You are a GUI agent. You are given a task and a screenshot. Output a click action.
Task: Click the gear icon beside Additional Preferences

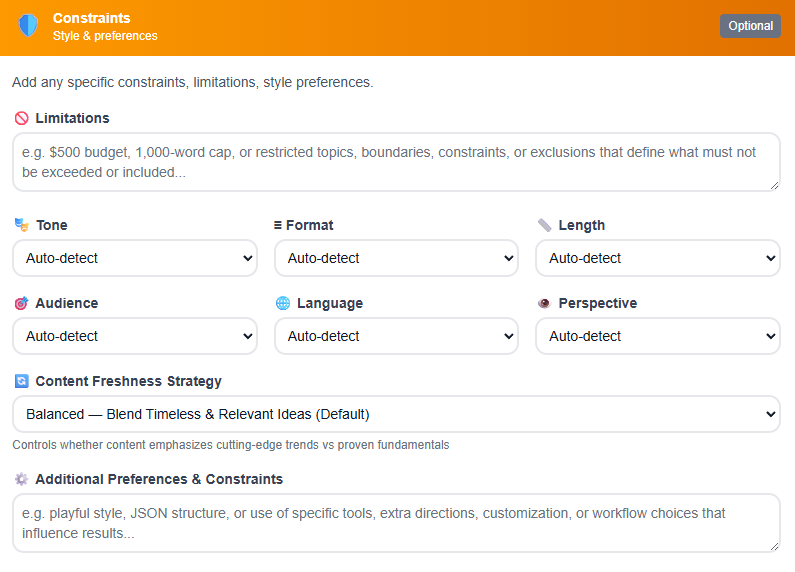click(22, 479)
